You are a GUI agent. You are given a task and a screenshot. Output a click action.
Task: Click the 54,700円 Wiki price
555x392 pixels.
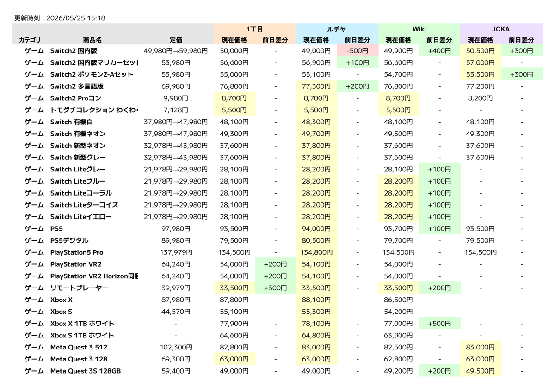399,74
